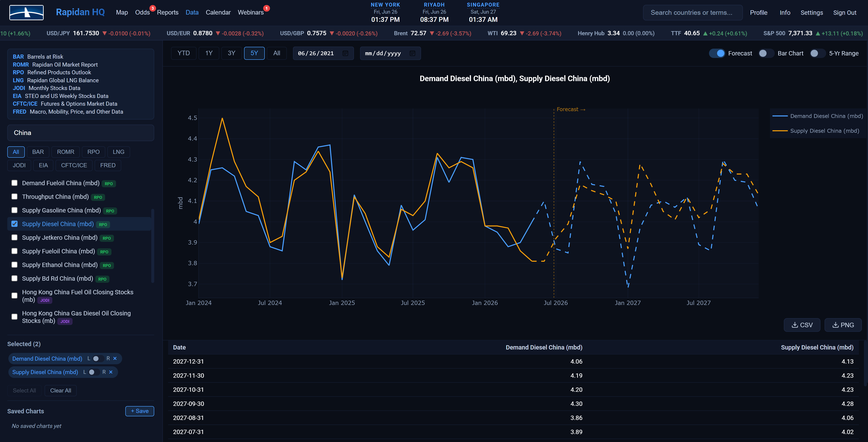Image resolution: width=868 pixels, height=442 pixels.
Task: Click the end date mm/dd/yyyy field
Action: click(x=390, y=53)
